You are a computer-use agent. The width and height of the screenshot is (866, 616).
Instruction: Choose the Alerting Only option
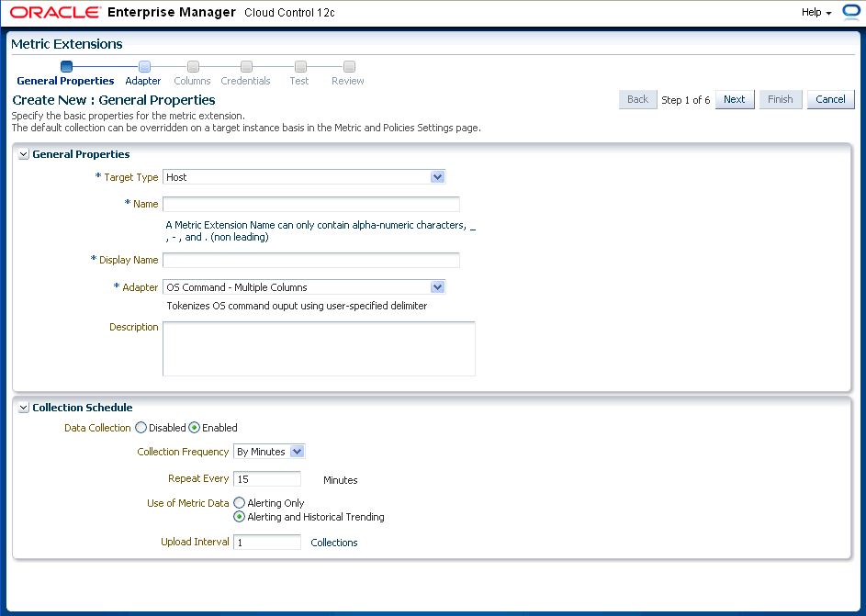click(239, 503)
